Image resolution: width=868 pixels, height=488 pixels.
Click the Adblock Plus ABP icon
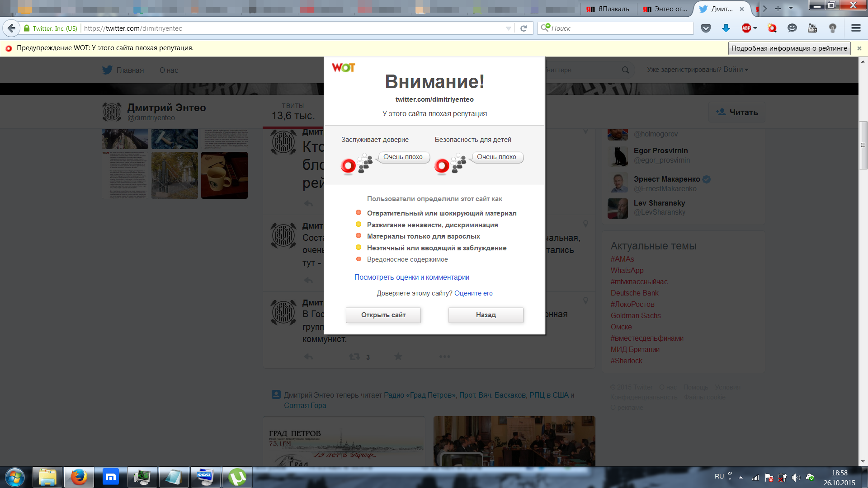[746, 28]
